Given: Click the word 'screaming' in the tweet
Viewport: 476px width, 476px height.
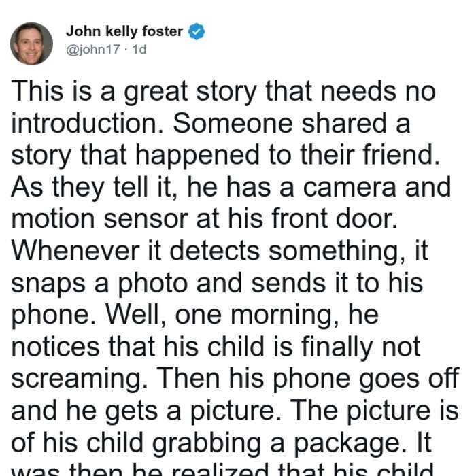Looking at the screenshot, I should tap(80, 379).
